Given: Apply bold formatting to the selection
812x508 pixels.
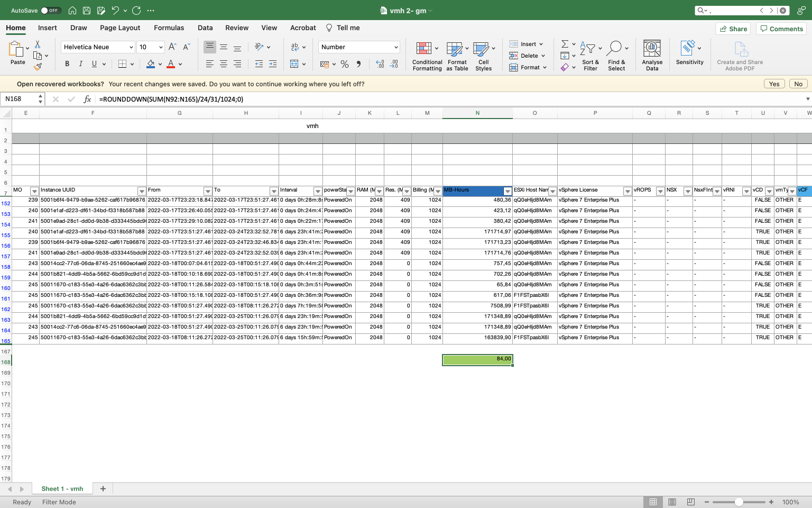Looking at the screenshot, I should click(x=67, y=63).
